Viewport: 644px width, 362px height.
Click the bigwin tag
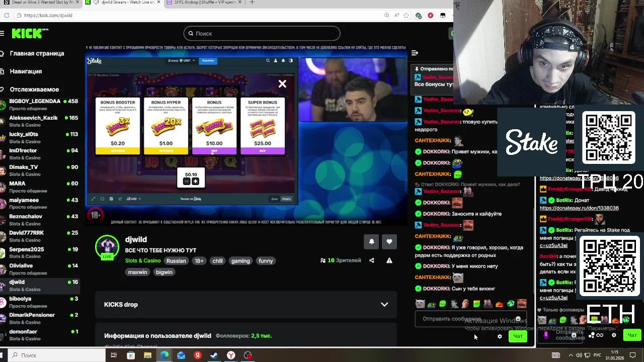(164, 272)
